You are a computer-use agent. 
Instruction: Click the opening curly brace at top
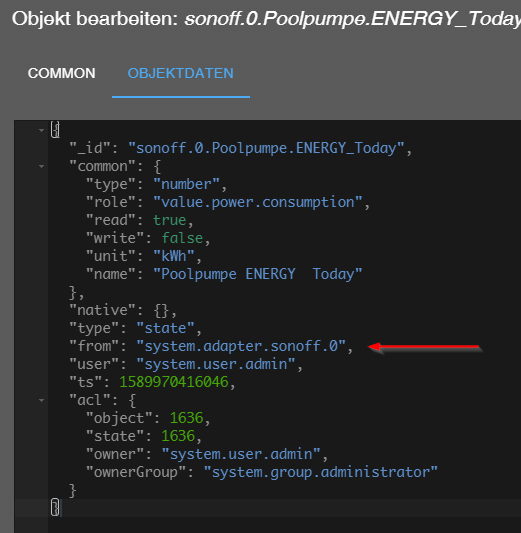coord(55,130)
